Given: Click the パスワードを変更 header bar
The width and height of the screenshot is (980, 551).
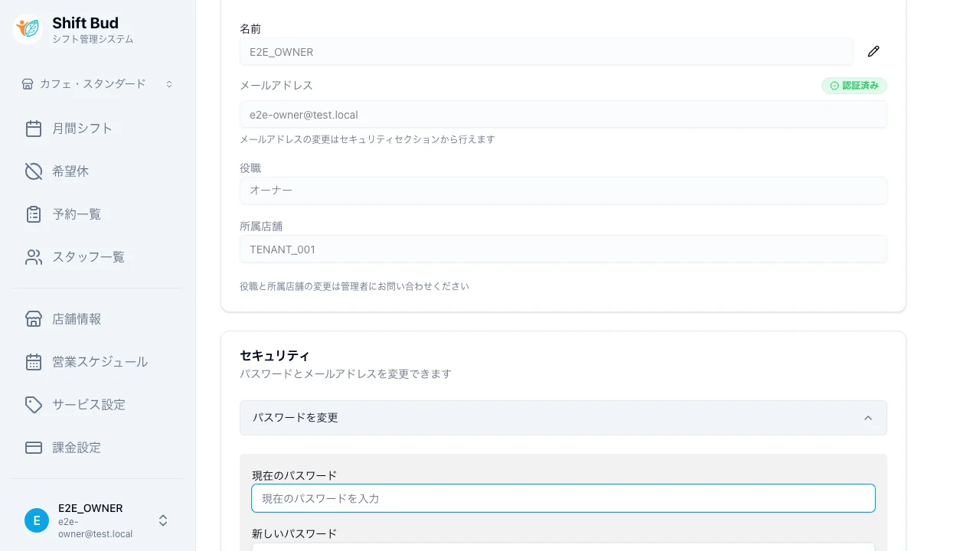Looking at the screenshot, I should click(563, 418).
